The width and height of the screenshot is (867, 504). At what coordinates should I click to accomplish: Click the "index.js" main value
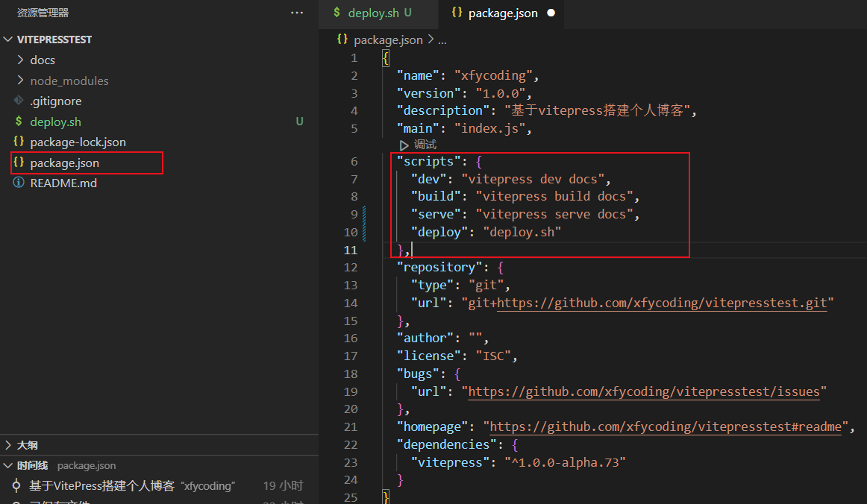tap(489, 128)
